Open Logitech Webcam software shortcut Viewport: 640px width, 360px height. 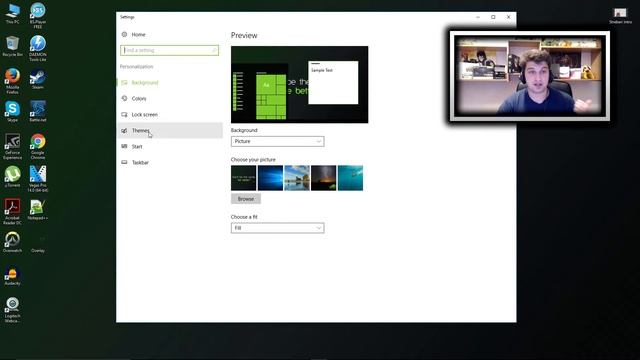pos(12,310)
